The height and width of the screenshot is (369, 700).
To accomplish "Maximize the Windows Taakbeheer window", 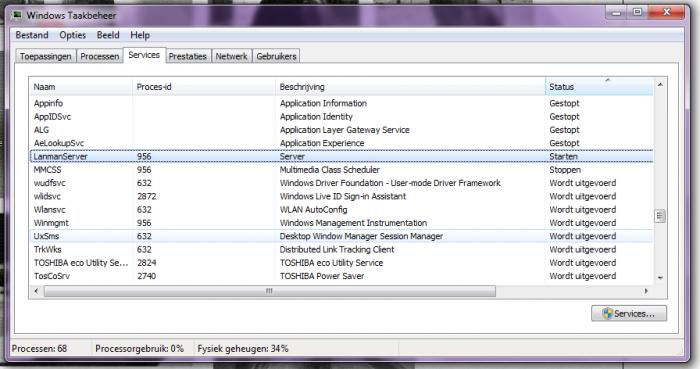I will tap(638, 12).
